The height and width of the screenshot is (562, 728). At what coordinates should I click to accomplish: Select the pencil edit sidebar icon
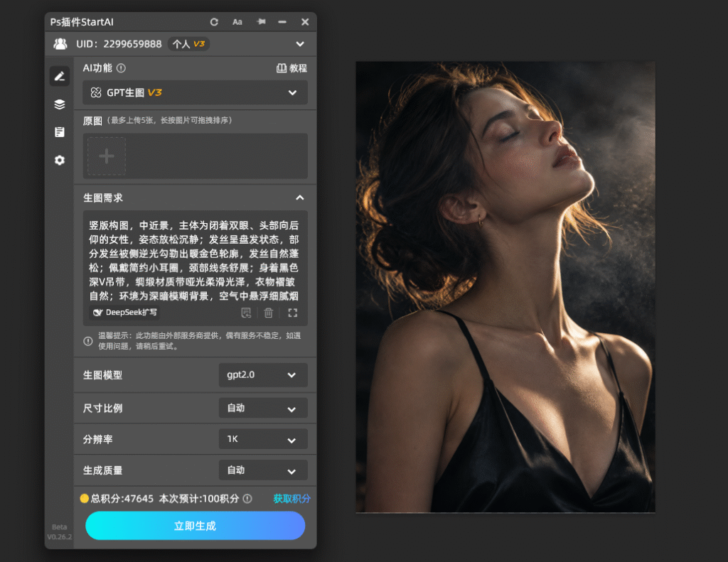pos(60,76)
